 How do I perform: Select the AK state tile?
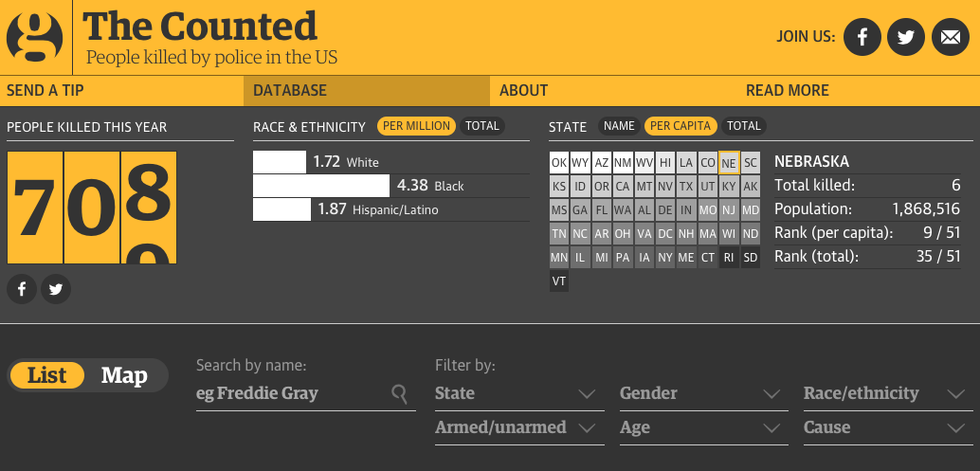(751, 187)
